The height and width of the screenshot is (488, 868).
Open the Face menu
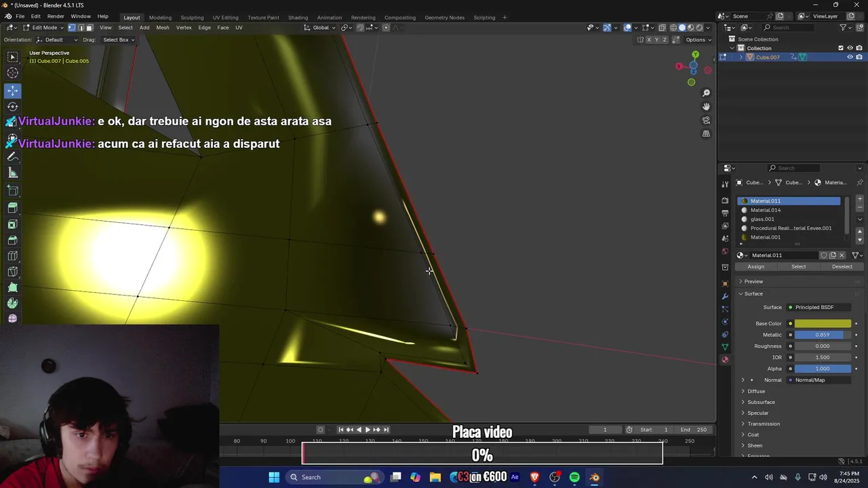coord(223,28)
